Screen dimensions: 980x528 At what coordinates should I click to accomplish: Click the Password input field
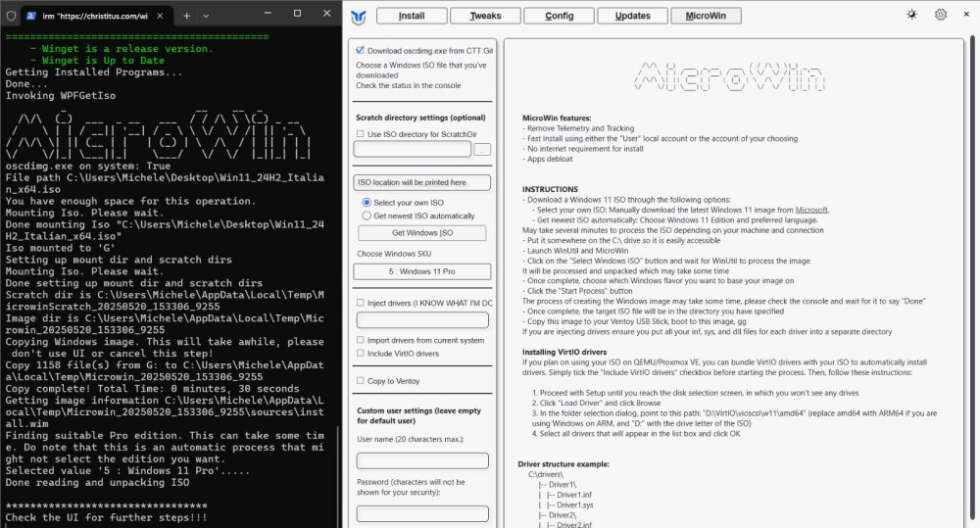coord(422,513)
